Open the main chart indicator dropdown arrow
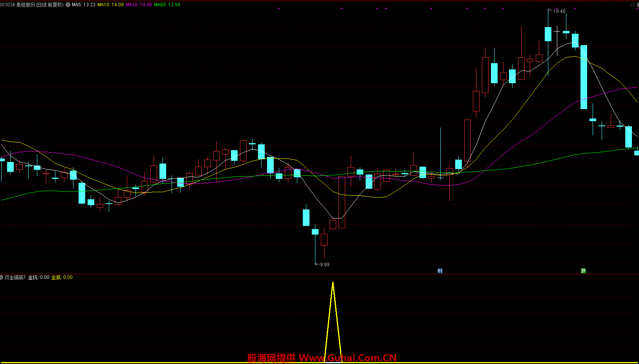This screenshot has width=639, height=364. click(68, 5)
